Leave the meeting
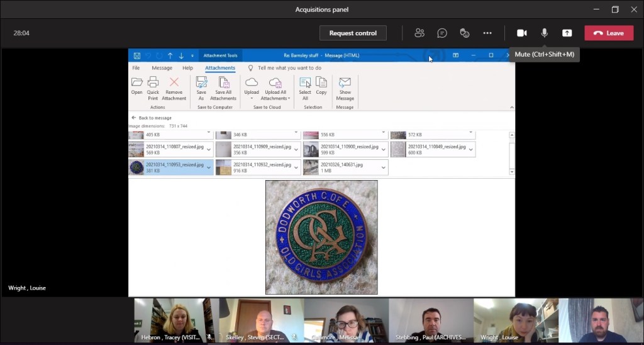 [x=608, y=33]
